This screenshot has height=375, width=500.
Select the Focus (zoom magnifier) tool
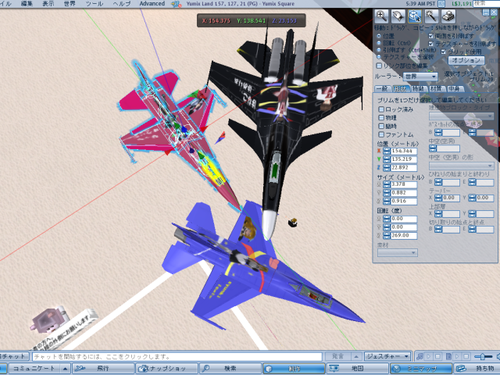click(x=381, y=16)
